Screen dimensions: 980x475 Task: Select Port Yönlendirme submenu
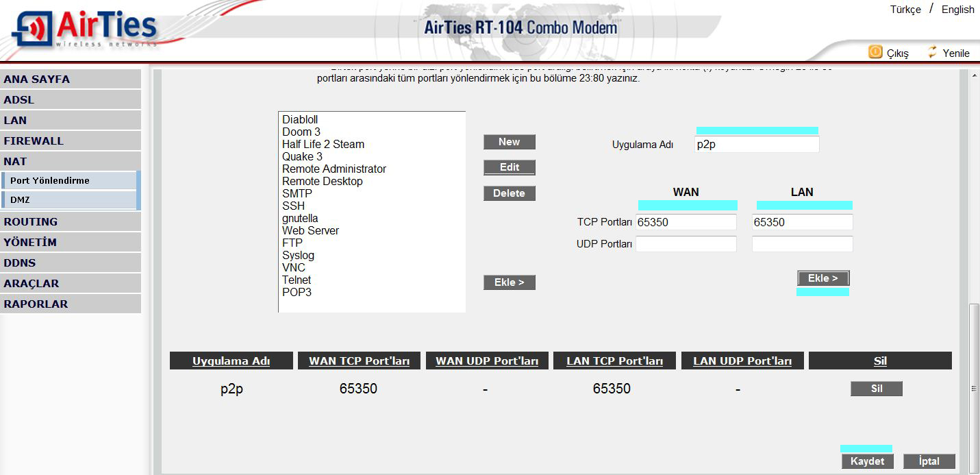(70, 180)
